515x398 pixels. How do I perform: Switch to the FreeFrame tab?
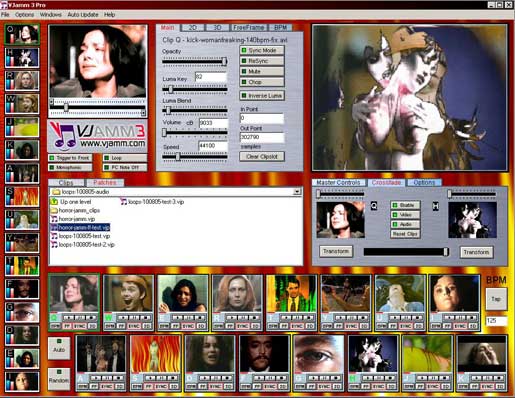(249, 28)
